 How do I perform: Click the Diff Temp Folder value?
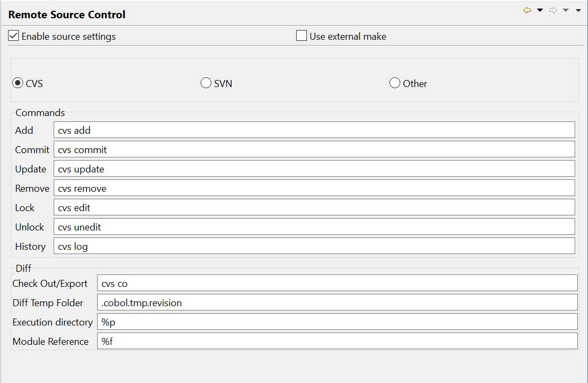point(337,302)
